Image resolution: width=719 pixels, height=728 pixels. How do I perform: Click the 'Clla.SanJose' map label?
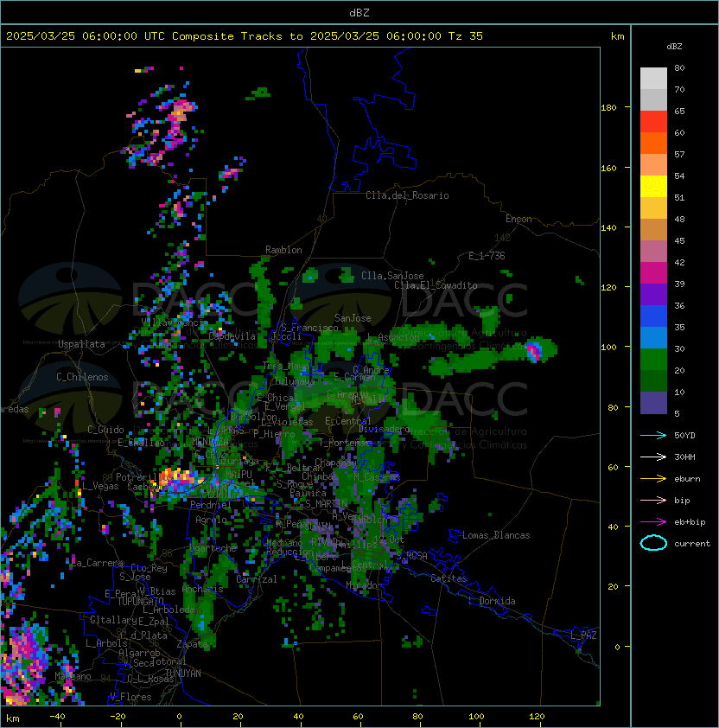[392, 276]
